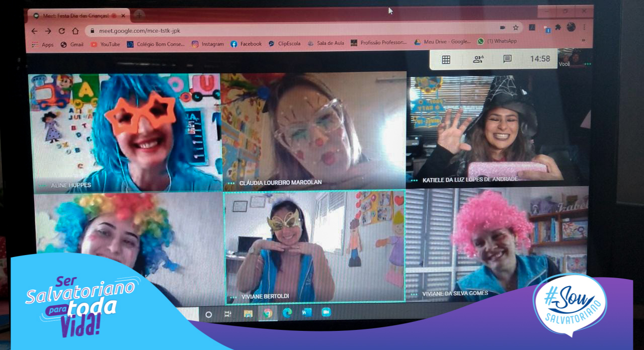Reload the Meet page
The height and width of the screenshot is (350, 644).
pos(61,31)
